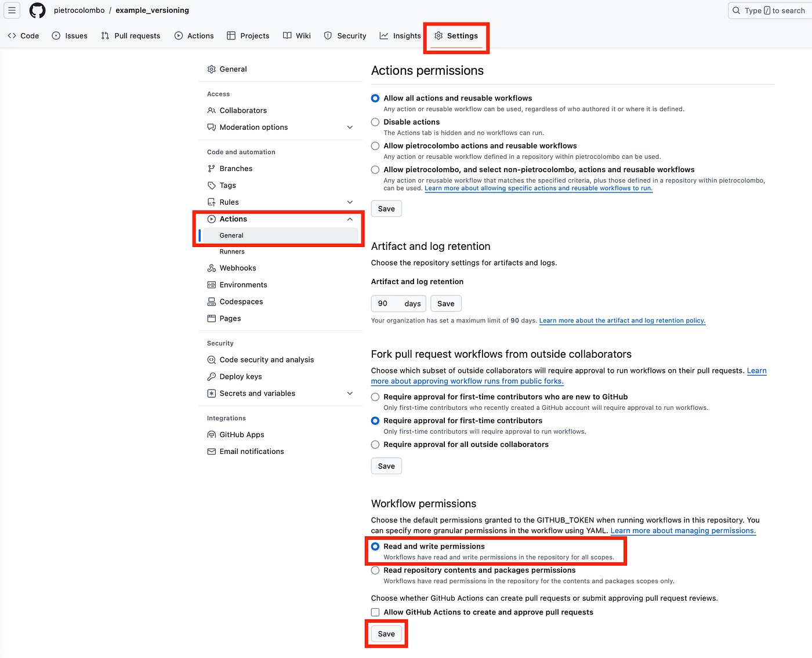Click the Pull requests branch icon
The image size is (812, 658).
point(105,36)
